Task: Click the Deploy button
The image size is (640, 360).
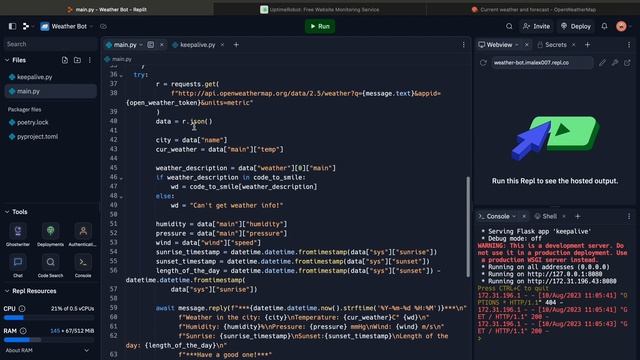Action: click(x=576, y=26)
